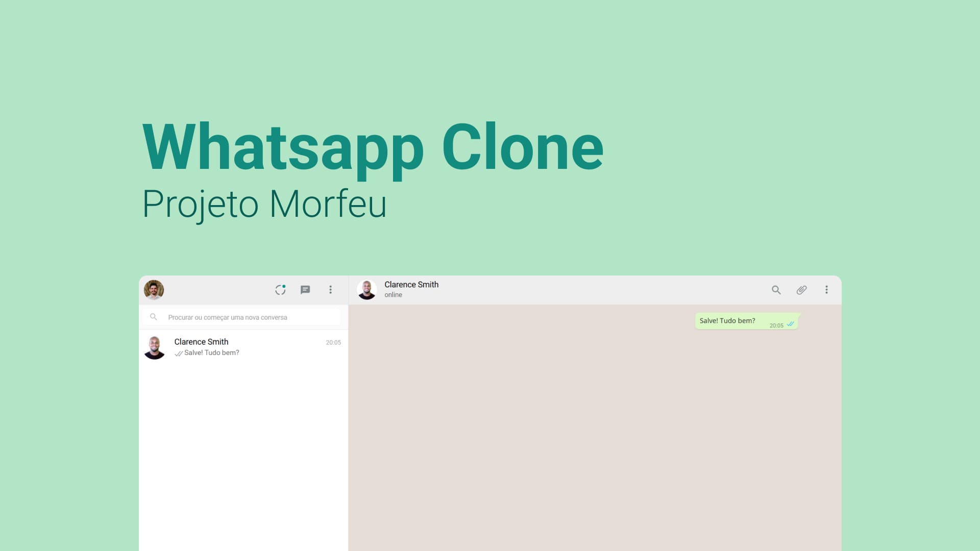This screenshot has height=551, width=980.
Task: Click your profile avatar in sidebar header
Action: [x=154, y=290]
